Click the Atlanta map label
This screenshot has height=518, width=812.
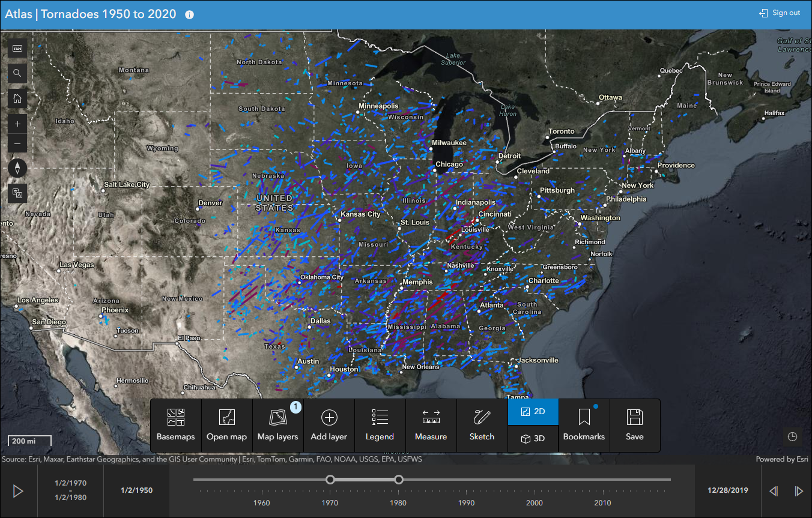click(x=492, y=306)
